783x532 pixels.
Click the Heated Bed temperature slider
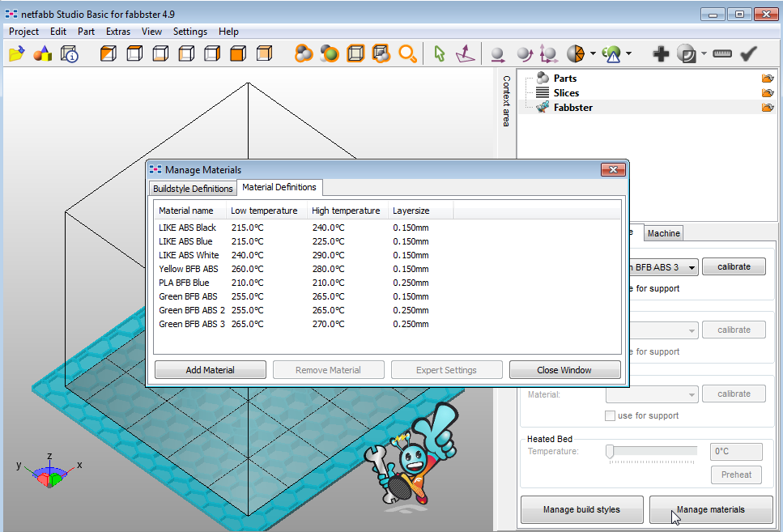click(x=611, y=451)
